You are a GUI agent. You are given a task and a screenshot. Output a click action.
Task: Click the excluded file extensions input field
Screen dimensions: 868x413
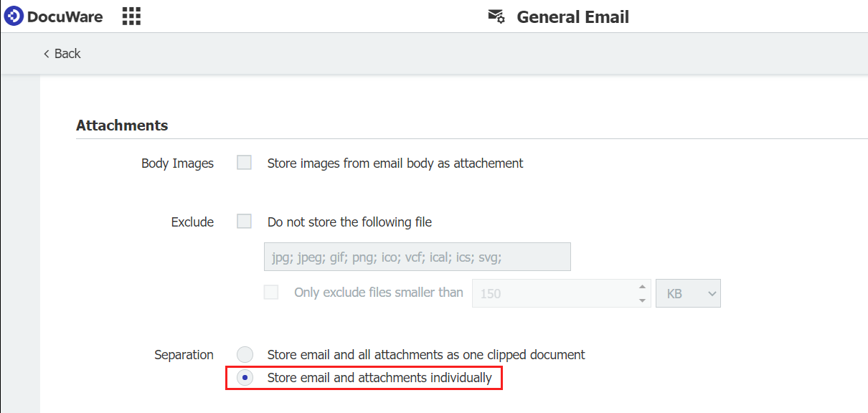[x=417, y=256]
